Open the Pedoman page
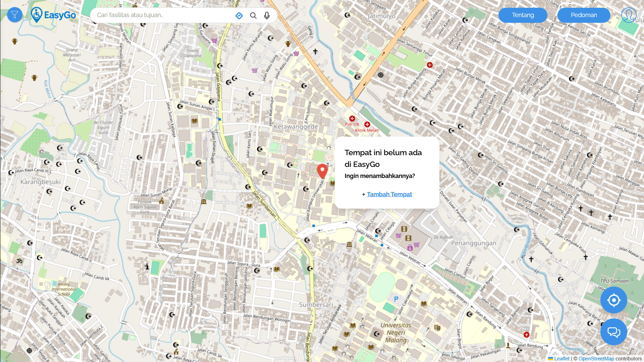 pyautogui.click(x=584, y=15)
